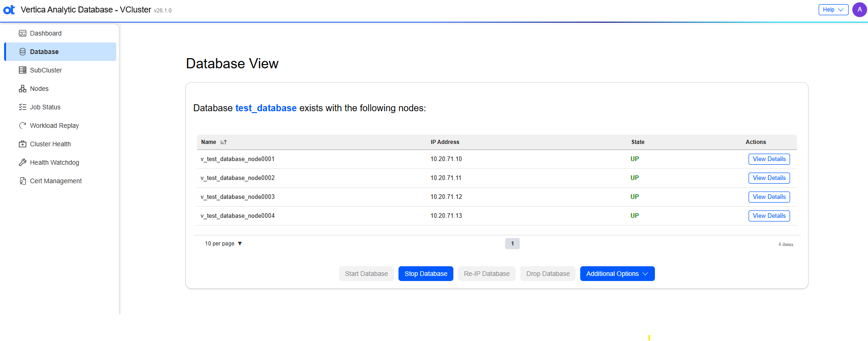
Task: Select Database in the sidebar
Action: click(60, 52)
